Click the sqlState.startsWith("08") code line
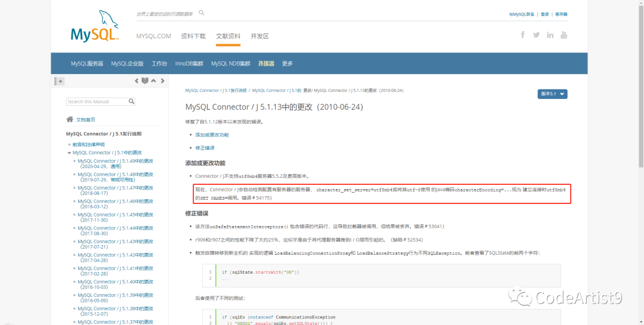The height and width of the screenshot is (325, 644). [261, 272]
